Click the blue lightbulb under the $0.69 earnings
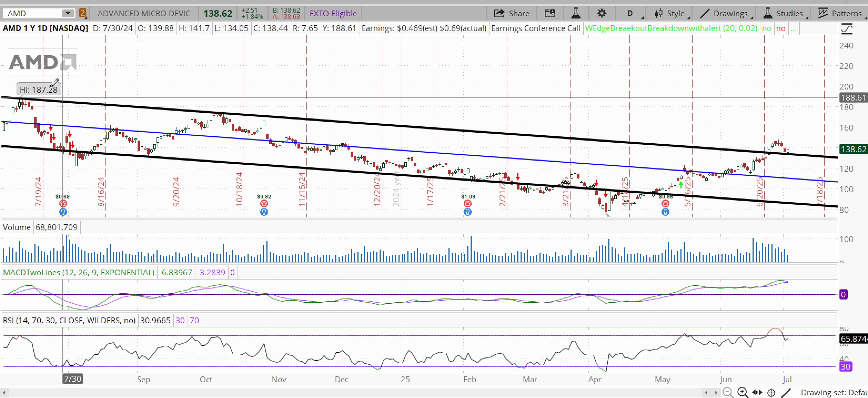This screenshot has height=398, width=868. [63, 212]
